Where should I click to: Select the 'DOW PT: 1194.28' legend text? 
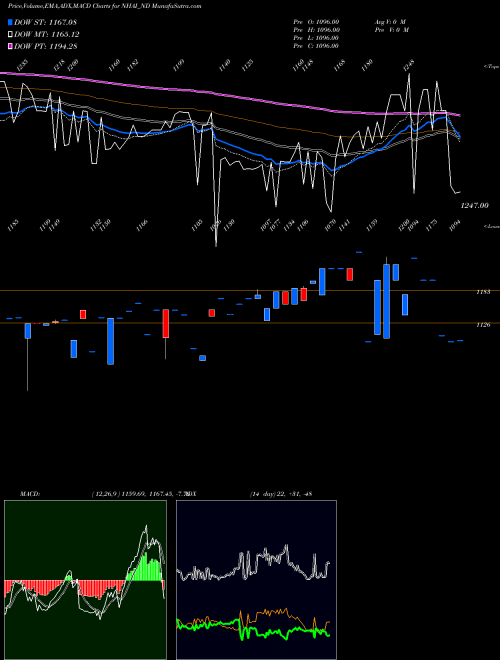click(x=46, y=46)
